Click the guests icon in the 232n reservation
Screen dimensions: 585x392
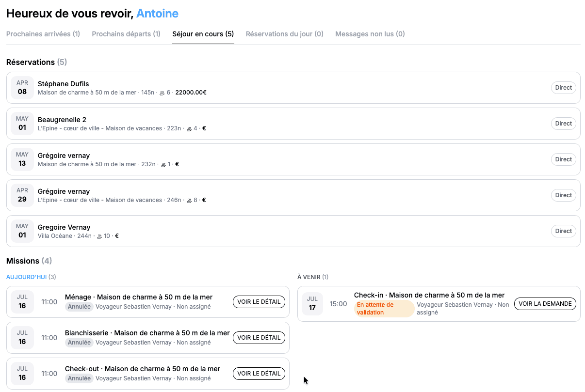tap(163, 164)
